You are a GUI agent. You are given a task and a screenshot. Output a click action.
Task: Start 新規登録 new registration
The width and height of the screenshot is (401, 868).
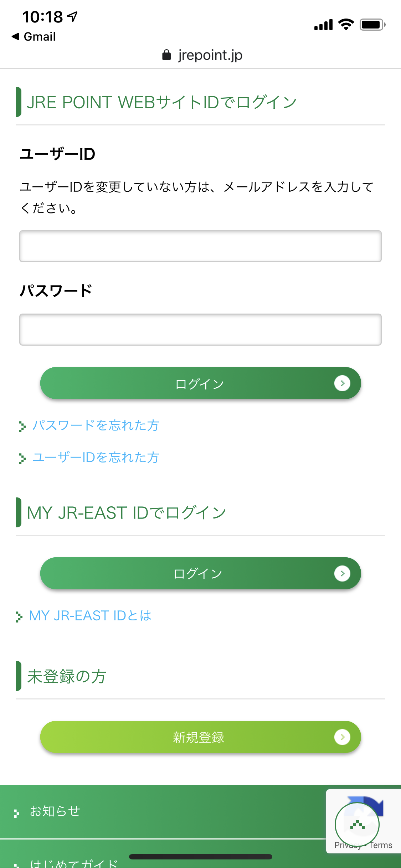pyautogui.click(x=200, y=737)
